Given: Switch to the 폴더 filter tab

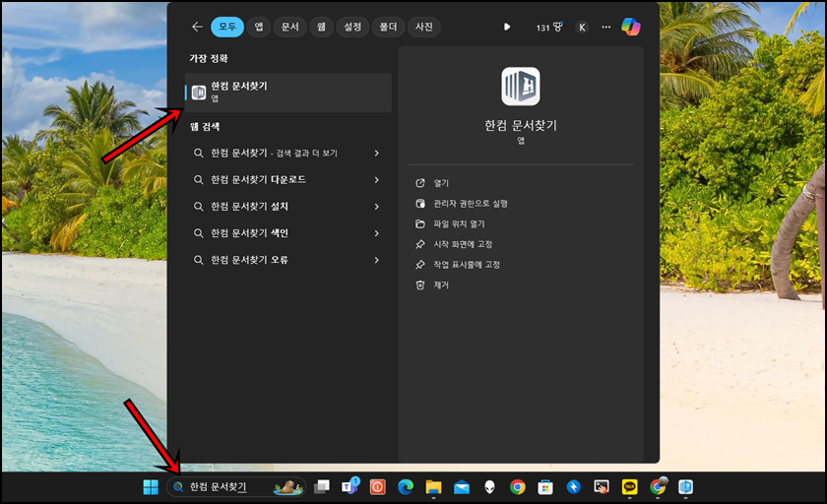Looking at the screenshot, I should click(388, 27).
